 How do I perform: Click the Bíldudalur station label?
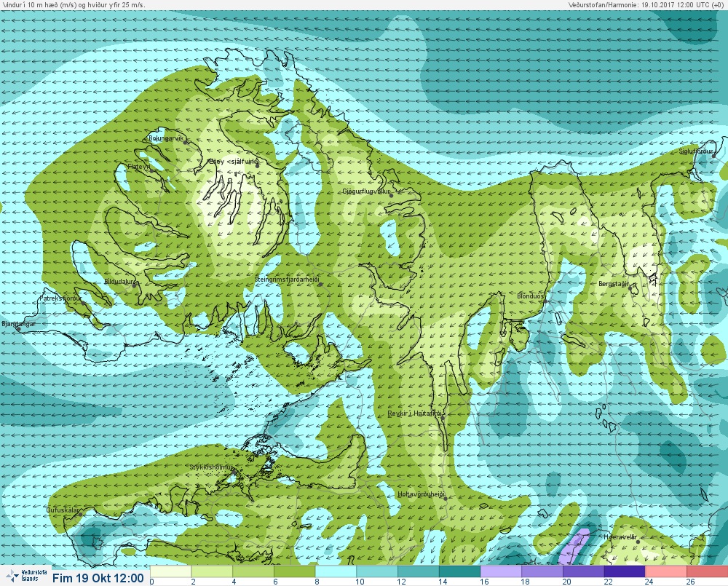pos(119,282)
